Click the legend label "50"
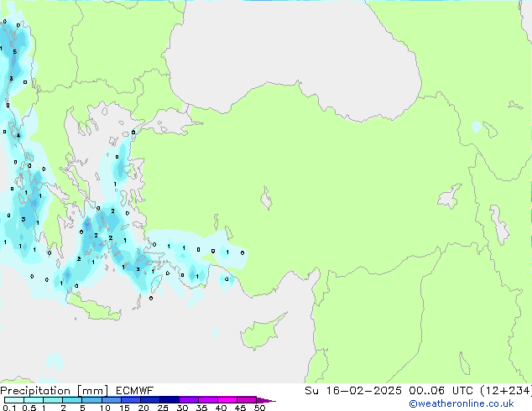 click(259, 408)
